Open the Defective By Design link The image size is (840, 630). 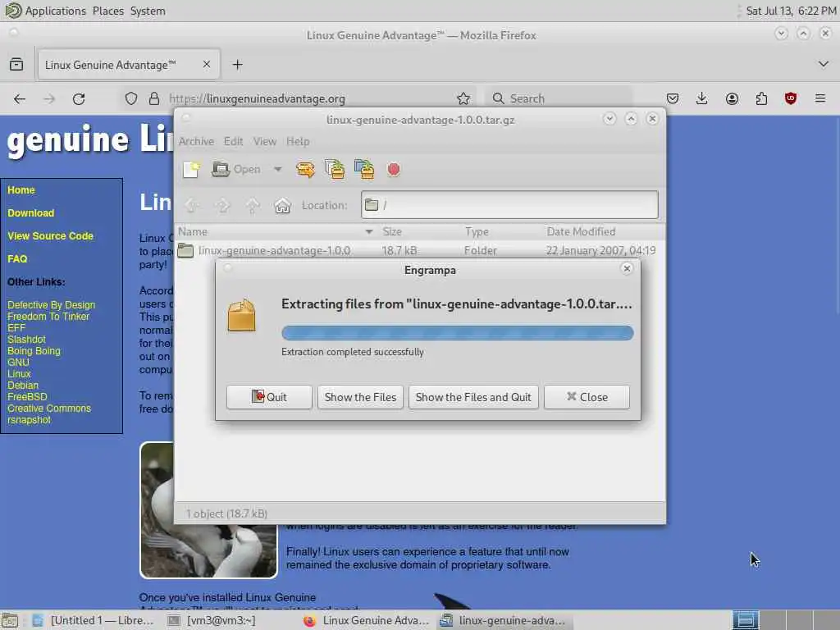tap(52, 305)
